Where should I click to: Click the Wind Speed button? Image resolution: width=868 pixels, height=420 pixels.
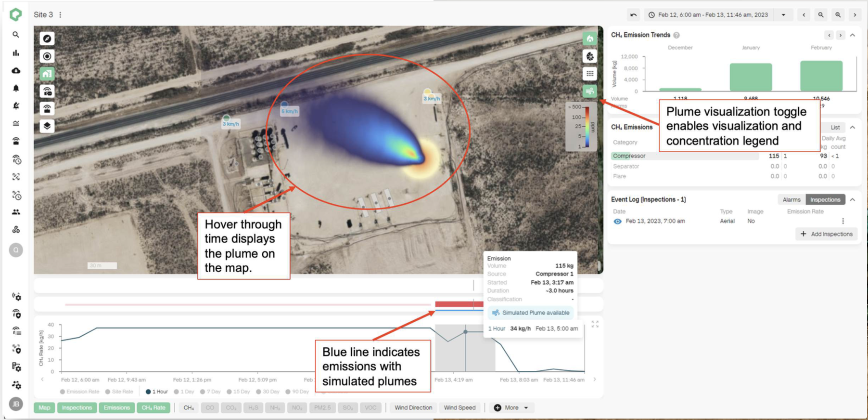pyautogui.click(x=460, y=407)
